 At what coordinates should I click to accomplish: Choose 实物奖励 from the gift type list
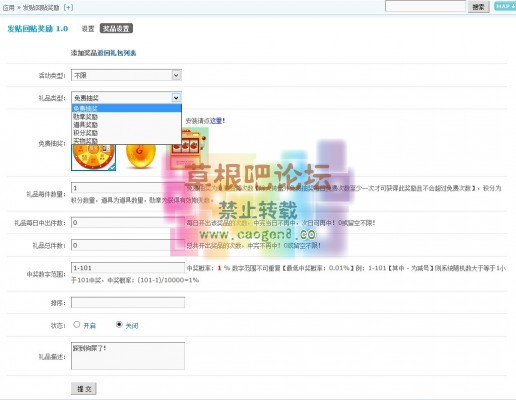[x=126, y=140]
